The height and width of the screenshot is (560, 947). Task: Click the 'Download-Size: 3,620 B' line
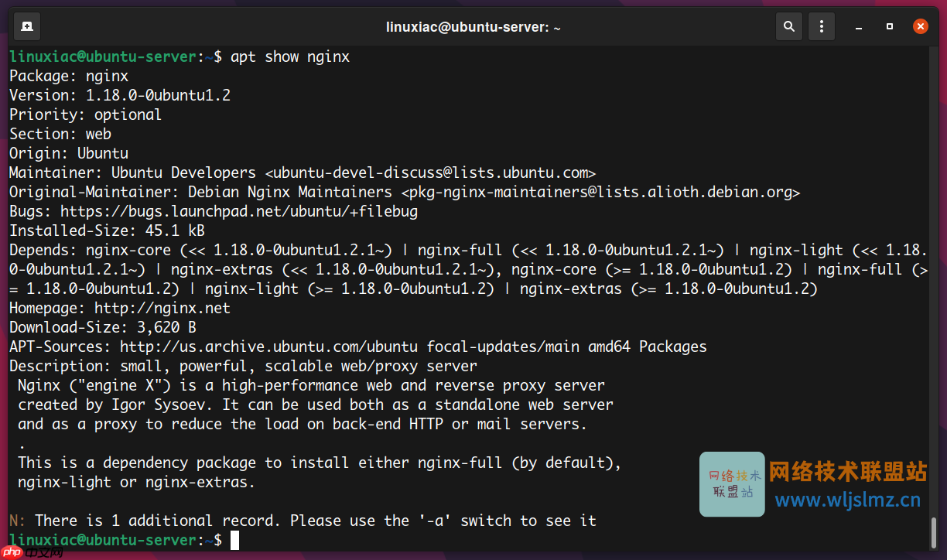tap(103, 327)
